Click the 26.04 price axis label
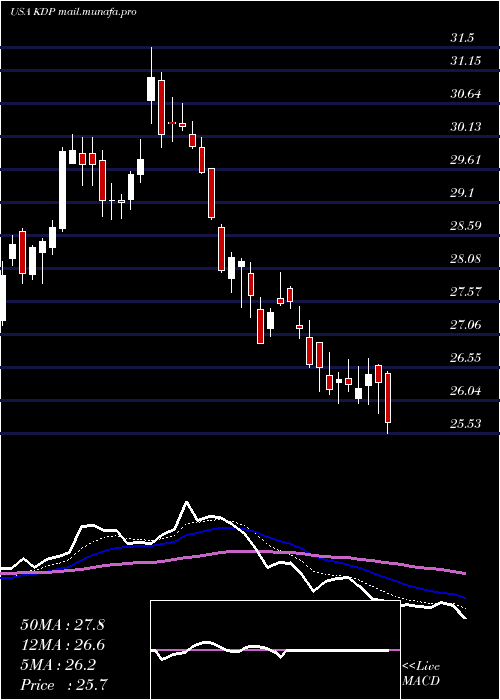Screen dimensions: 500x700 pyautogui.click(x=466, y=391)
